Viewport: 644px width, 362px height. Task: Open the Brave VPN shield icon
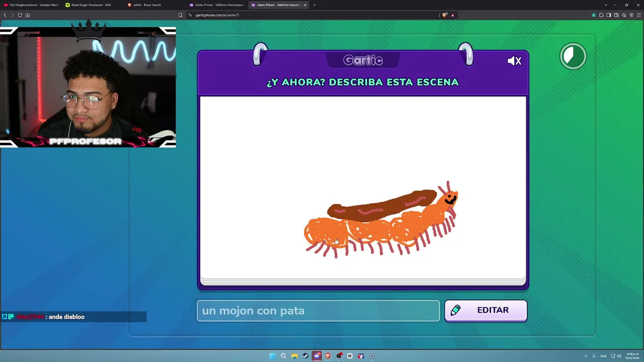[631, 15]
